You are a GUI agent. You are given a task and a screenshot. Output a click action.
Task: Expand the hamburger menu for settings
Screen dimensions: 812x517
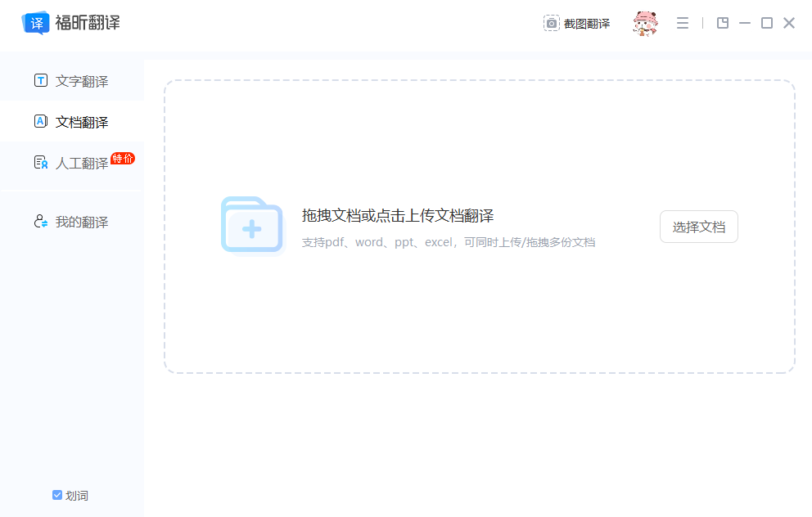coord(683,23)
